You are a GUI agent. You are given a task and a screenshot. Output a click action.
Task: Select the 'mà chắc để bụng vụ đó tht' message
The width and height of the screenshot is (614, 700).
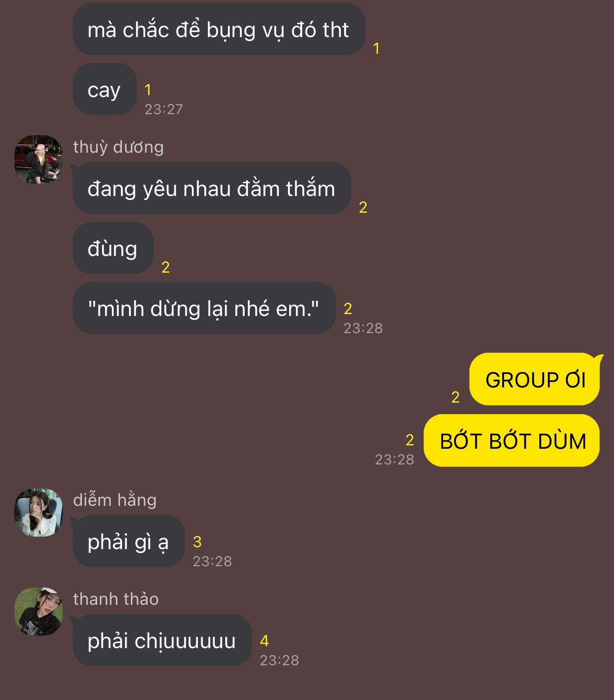(x=219, y=30)
